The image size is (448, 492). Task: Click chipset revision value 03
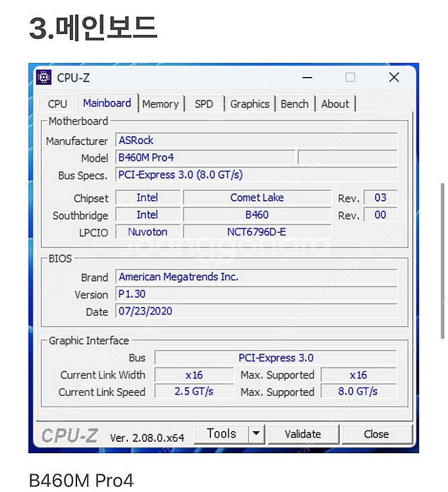pyautogui.click(x=380, y=198)
